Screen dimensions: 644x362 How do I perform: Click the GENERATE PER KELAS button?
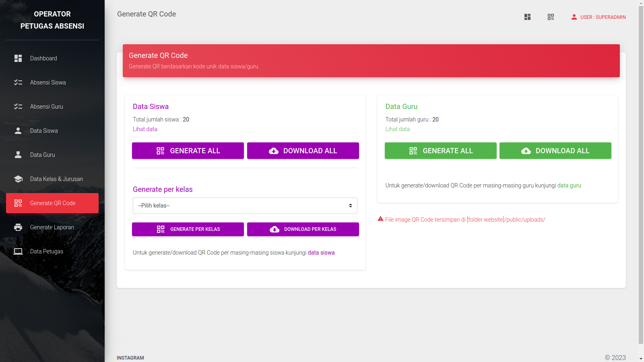(x=188, y=229)
